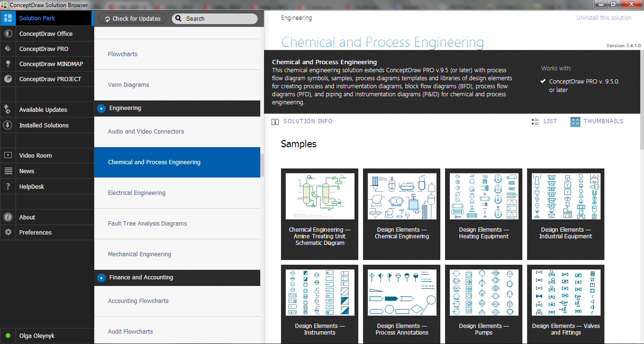Click the Installed Solutions download icon
This screenshot has width=644, height=344.
tap(8, 125)
